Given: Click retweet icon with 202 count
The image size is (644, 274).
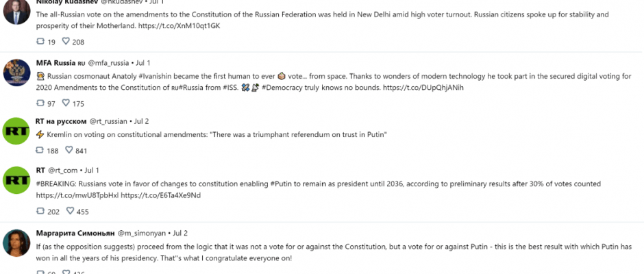Looking at the screenshot, I should pyautogui.click(x=40, y=211).
